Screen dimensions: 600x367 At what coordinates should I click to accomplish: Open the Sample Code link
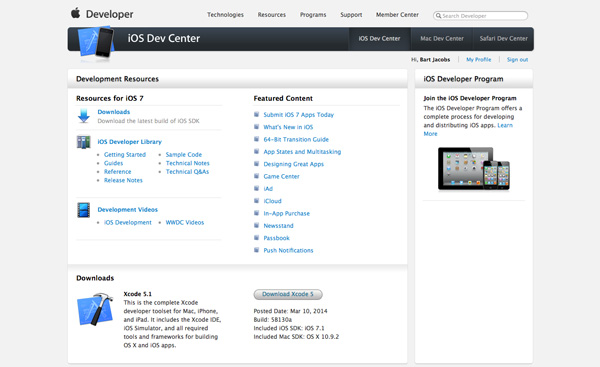coord(184,155)
